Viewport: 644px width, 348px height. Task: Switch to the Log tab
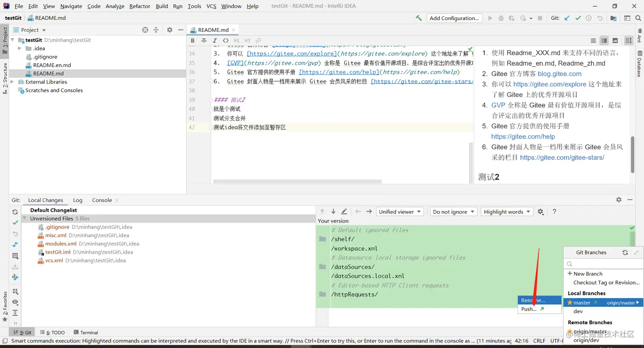[x=78, y=200]
